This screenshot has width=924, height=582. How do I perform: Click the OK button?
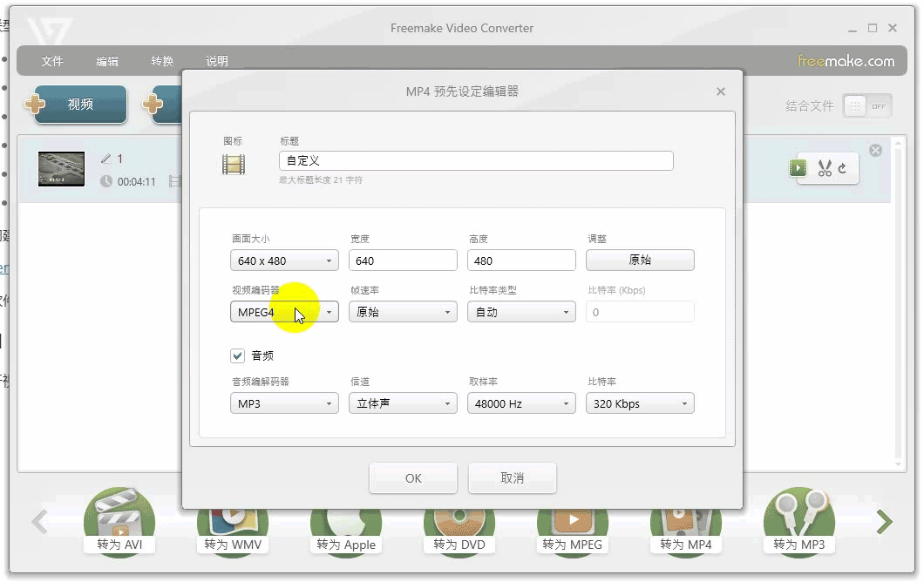(413, 477)
